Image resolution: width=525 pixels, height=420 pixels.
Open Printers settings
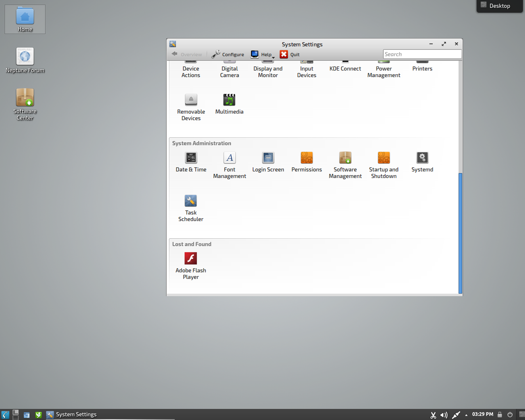(422, 67)
